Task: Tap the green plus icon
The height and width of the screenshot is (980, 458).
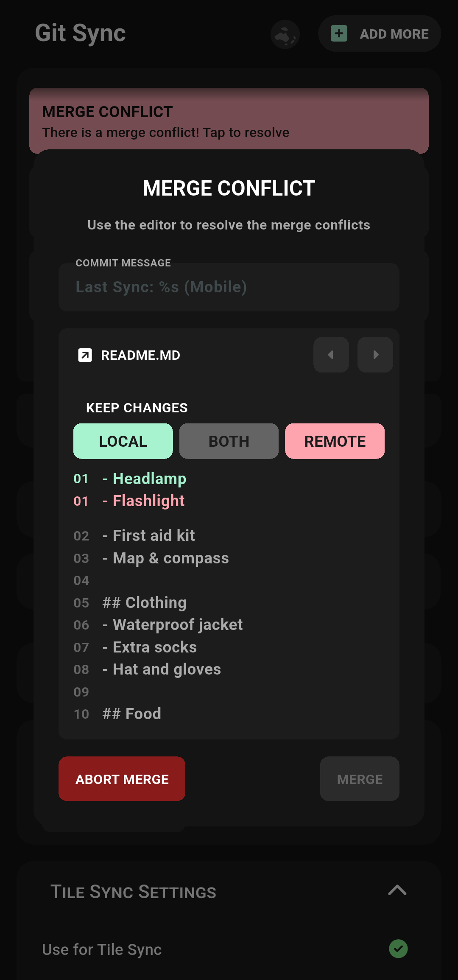Action: tap(339, 34)
